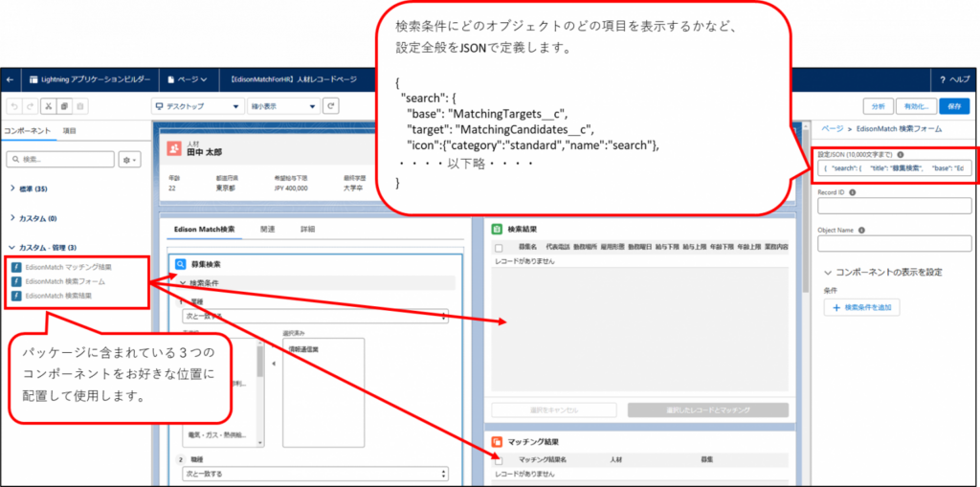Image resolution: width=980 pixels, height=487 pixels.
Task: Open the 縮小表示 zoom dropdown
Action: point(282,106)
